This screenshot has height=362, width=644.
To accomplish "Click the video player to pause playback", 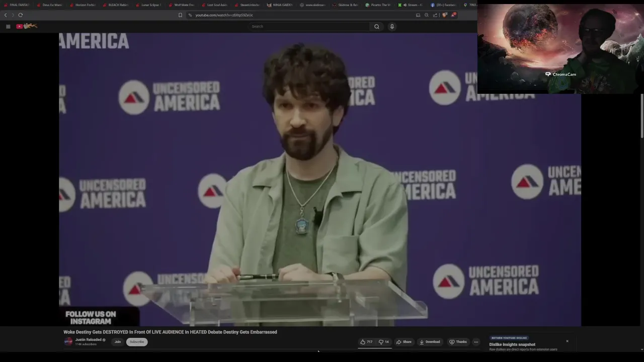I will [320, 179].
